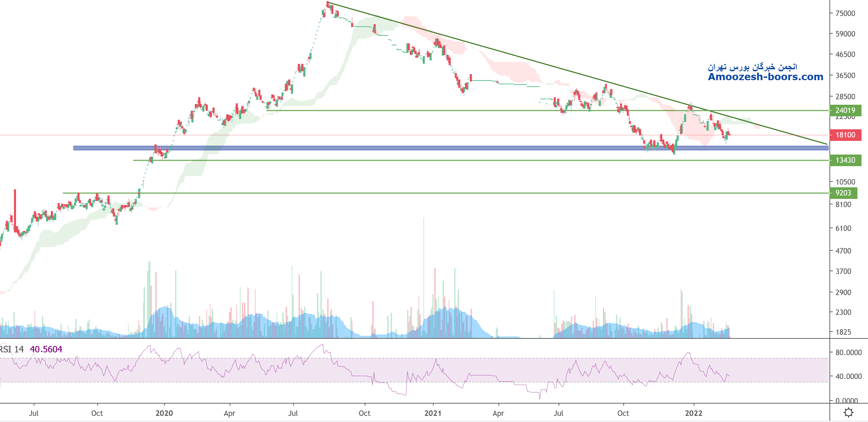Select the RSI 14 indicator label
The width and height of the screenshot is (868, 422).
click(x=12, y=349)
